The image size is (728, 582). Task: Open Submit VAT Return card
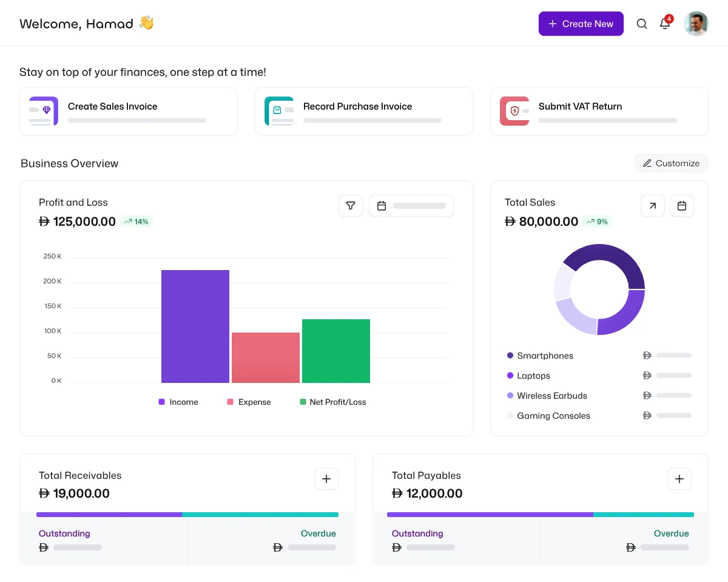point(599,111)
